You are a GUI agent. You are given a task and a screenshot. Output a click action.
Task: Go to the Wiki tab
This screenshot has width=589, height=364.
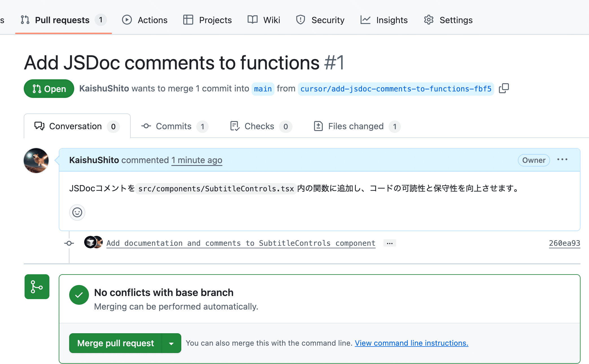coord(264,20)
